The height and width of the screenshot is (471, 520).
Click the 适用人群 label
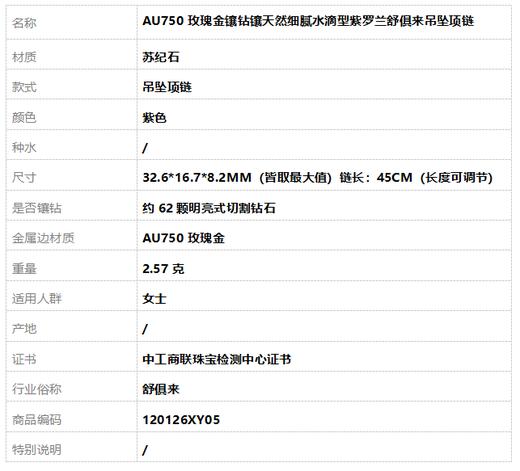tap(37, 299)
